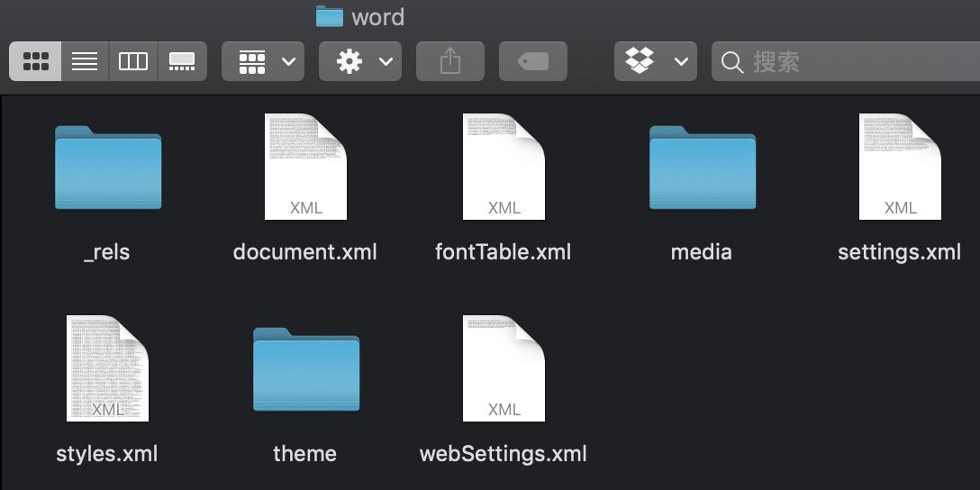Switch to gallery view mode

182,61
